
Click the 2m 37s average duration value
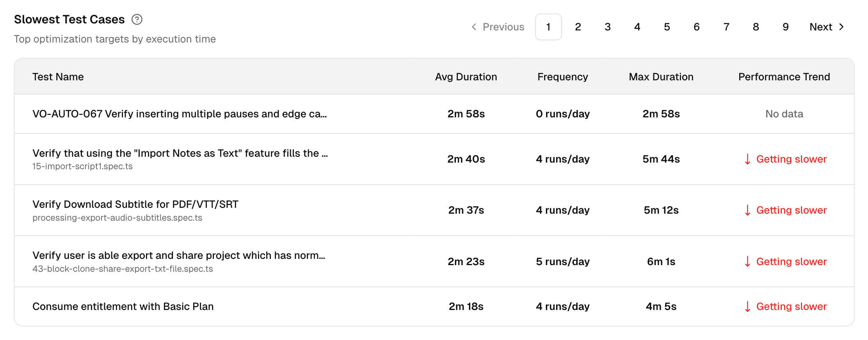466,210
